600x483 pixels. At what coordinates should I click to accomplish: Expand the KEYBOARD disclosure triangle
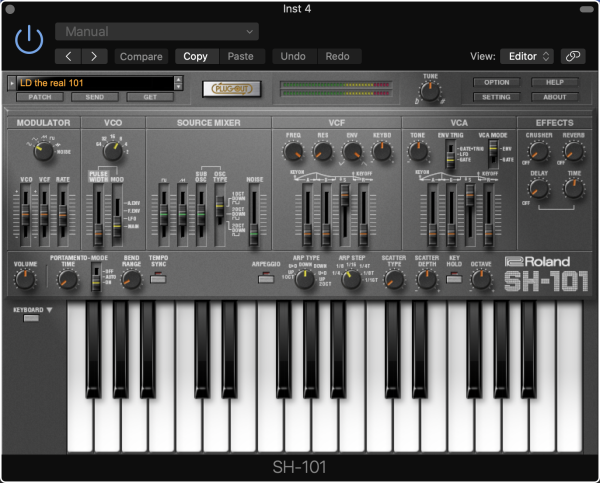tap(49, 310)
